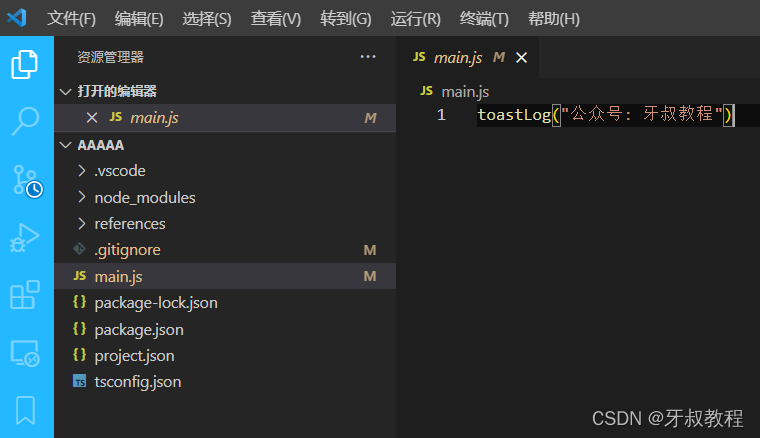Click the braces icon of package-lock.json
Screen dimensions: 760x438
[79, 302]
